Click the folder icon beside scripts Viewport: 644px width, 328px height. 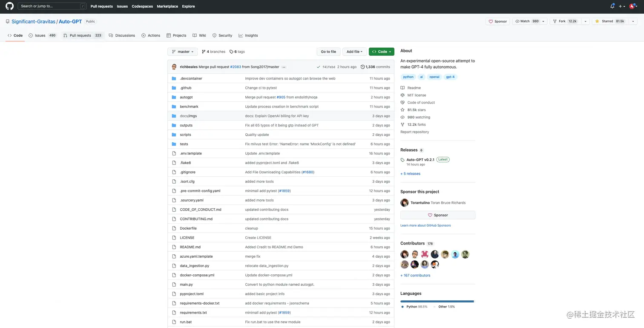click(x=174, y=135)
